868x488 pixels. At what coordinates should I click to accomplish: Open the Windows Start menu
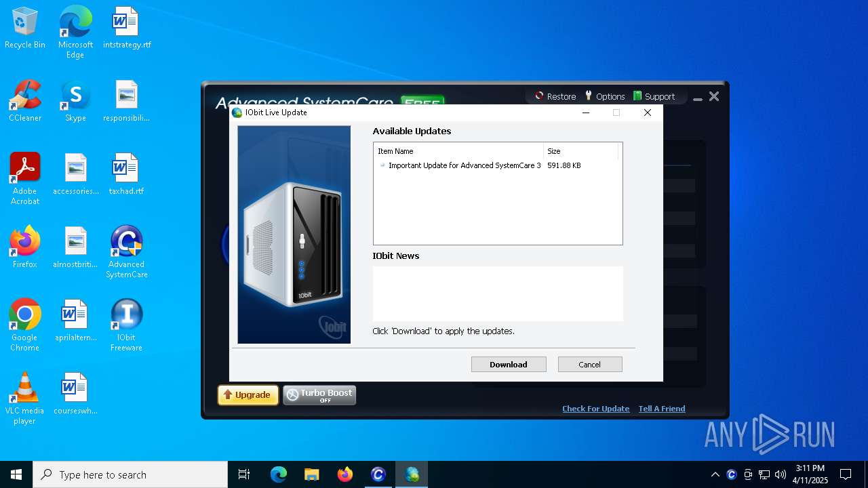pyautogui.click(x=16, y=474)
